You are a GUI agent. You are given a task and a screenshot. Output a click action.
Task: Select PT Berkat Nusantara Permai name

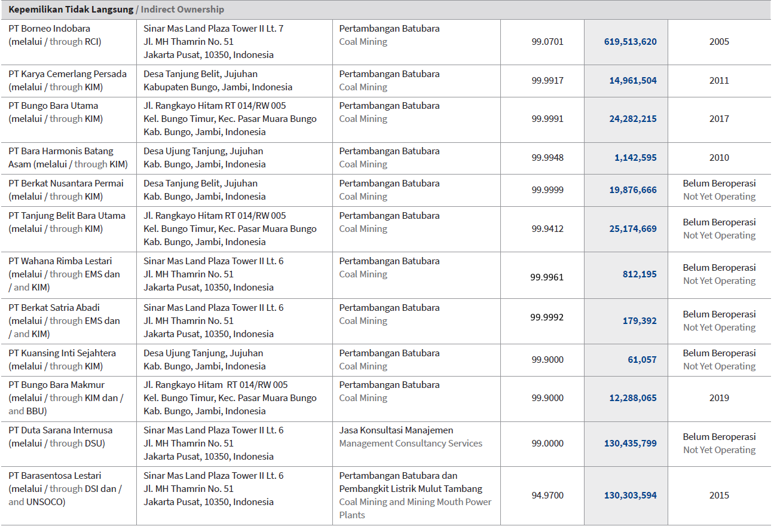pos(66,184)
